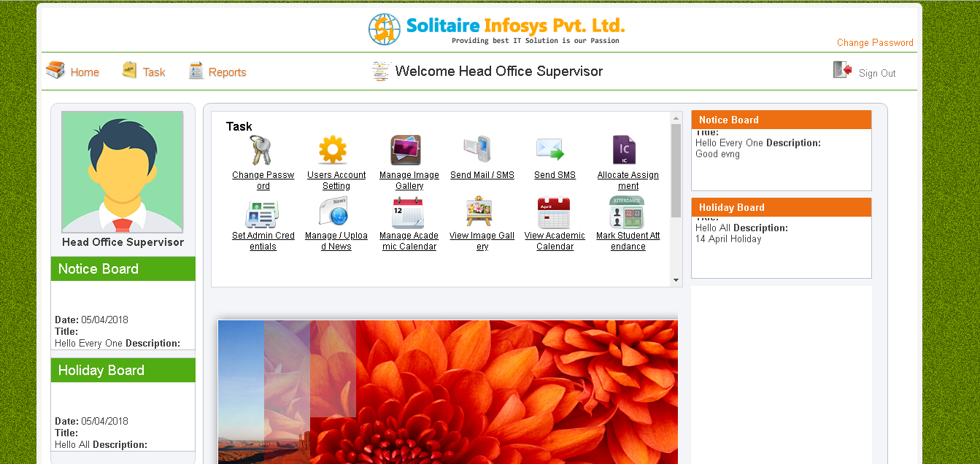980x464 pixels.
Task: Click the date 05/04/2018 under green Notice Board
Action: (105, 320)
